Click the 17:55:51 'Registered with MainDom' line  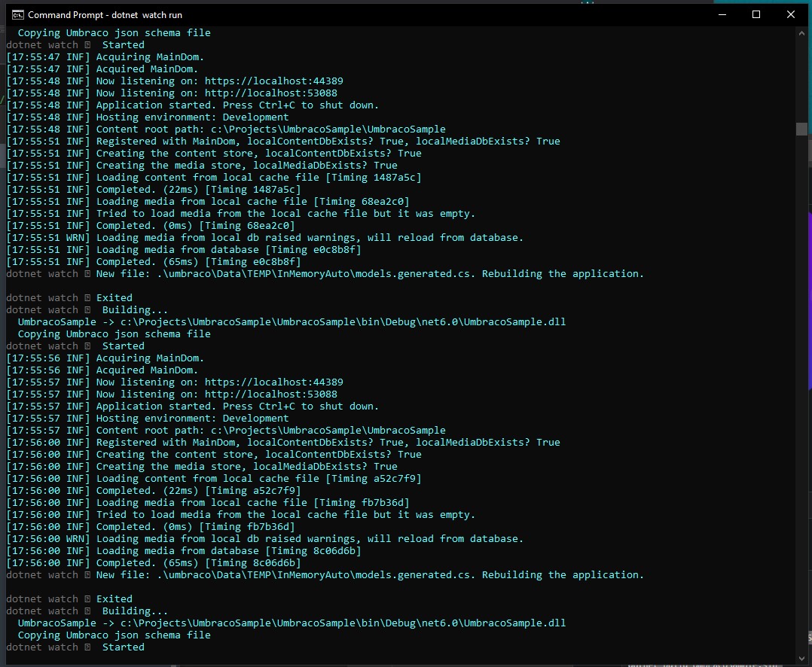coord(283,142)
